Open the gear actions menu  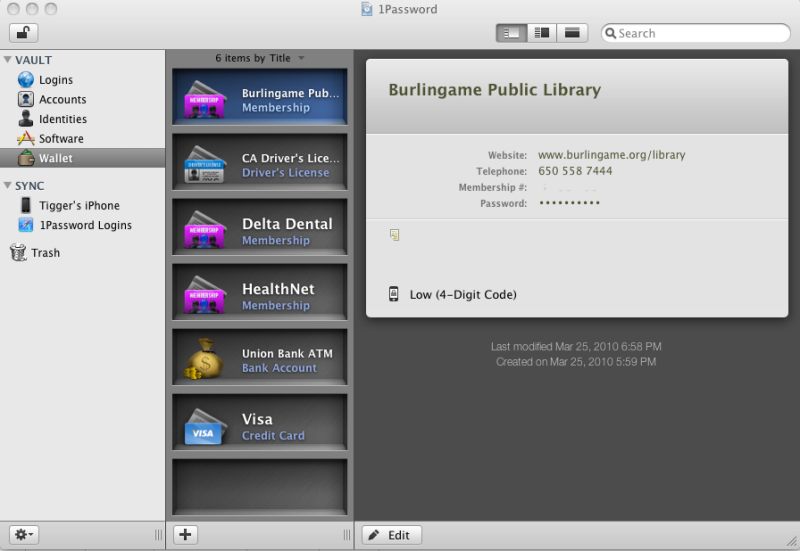pyautogui.click(x=23, y=535)
